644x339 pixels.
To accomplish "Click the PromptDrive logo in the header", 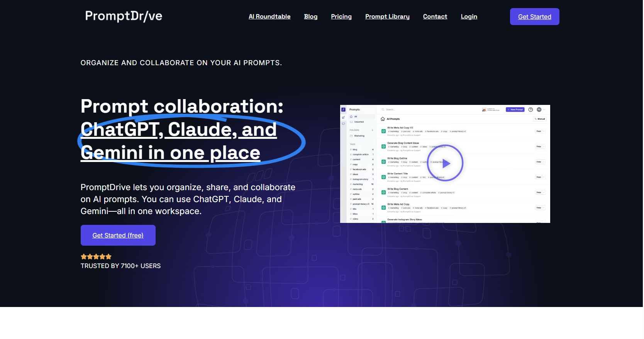I will click(x=124, y=16).
